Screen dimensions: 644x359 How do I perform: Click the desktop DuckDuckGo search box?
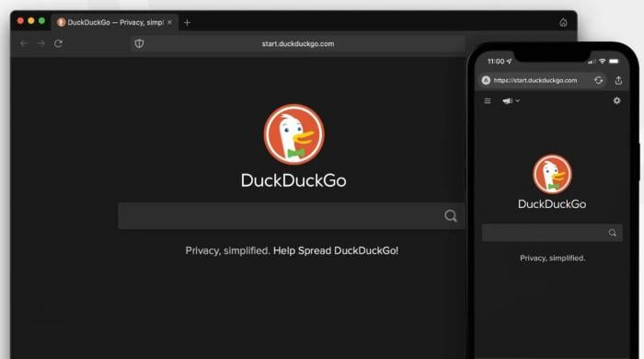pos(292,215)
